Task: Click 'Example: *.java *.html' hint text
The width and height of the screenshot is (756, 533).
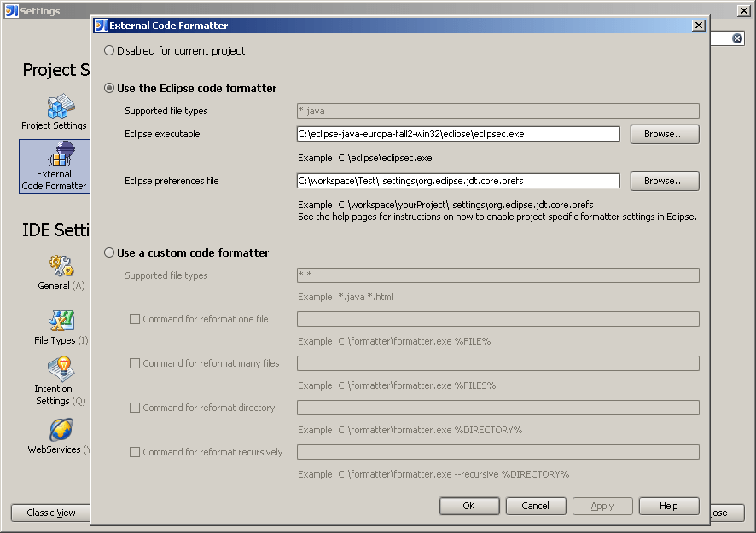Action: [346, 297]
